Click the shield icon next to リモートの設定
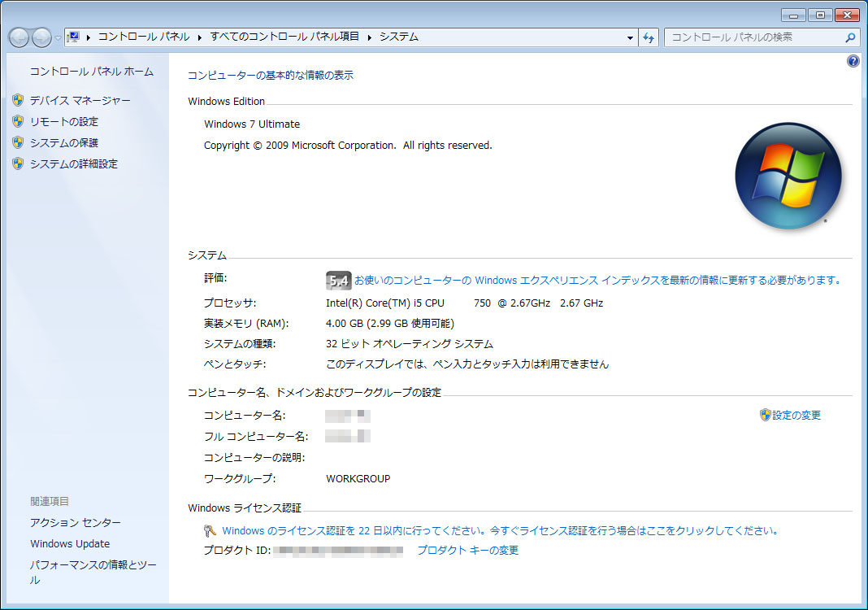 (18, 121)
